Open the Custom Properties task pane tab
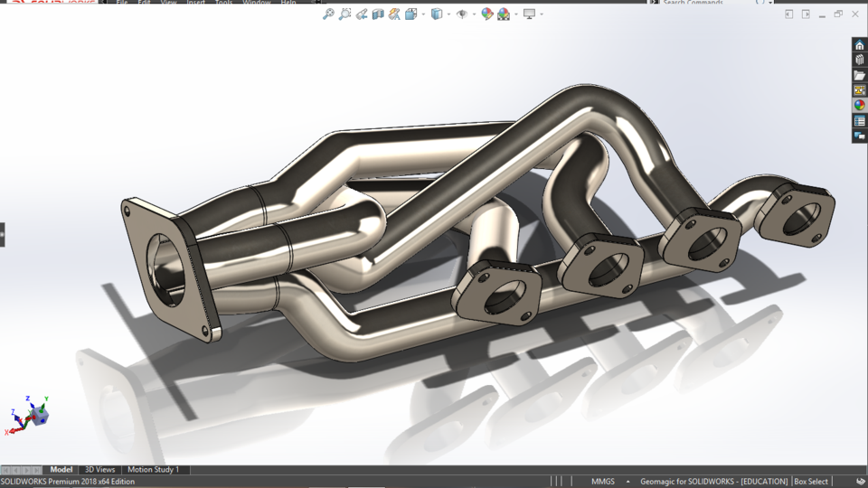This screenshot has height=488, width=868. [x=859, y=120]
